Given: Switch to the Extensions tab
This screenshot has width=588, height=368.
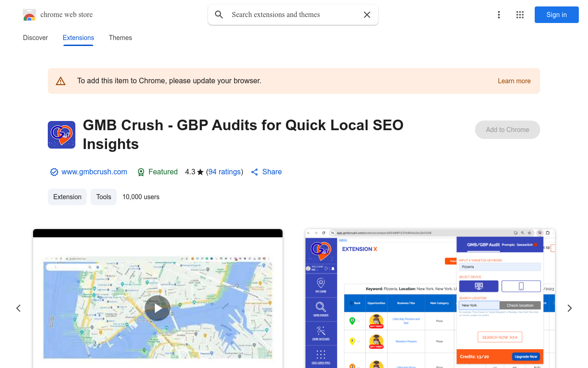Looking at the screenshot, I should [79, 38].
